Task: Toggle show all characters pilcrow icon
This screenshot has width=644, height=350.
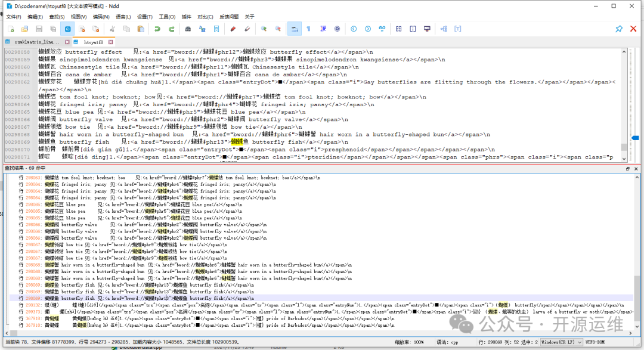Action: [308, 29]
